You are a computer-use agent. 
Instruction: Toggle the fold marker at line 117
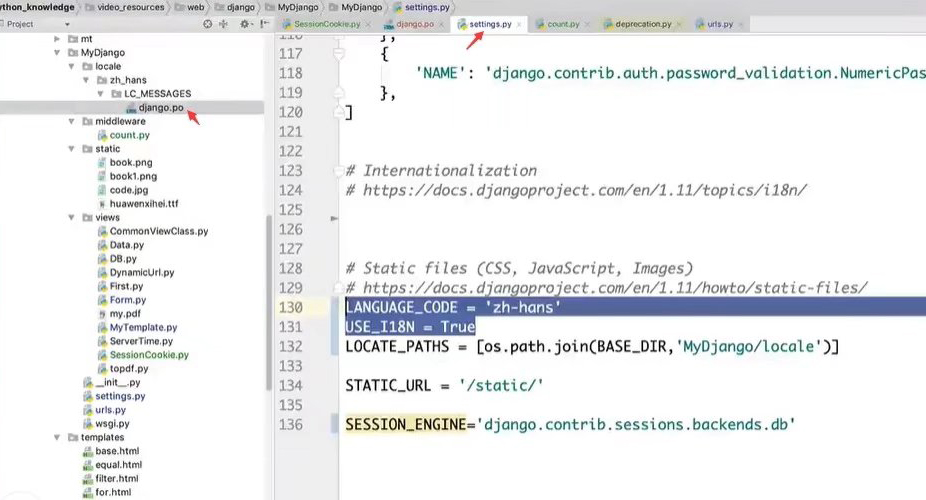(x=338, y=54)
